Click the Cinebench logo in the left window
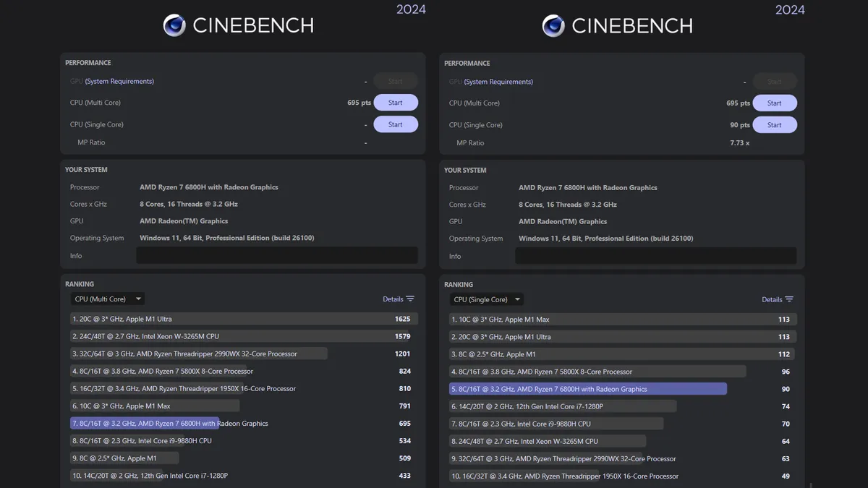The image size is (868, 488). click(x=174, y=25)
